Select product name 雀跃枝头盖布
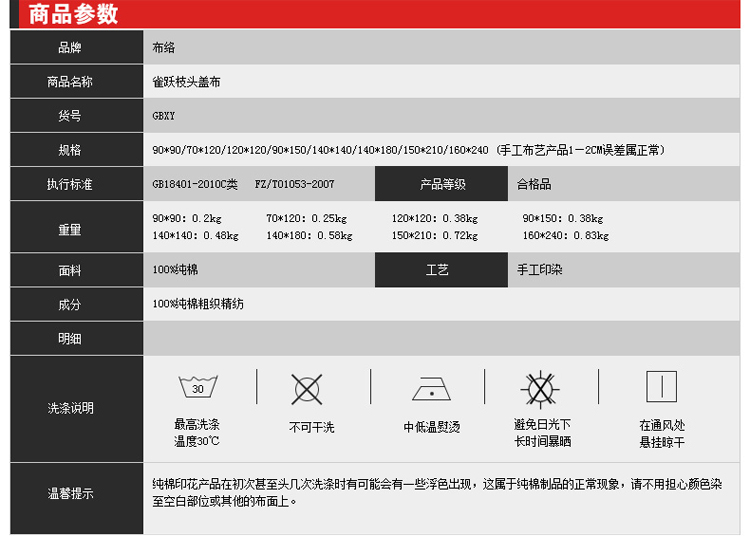The height and width of the screenshot is (536, 750). click(x=186, y=82)
